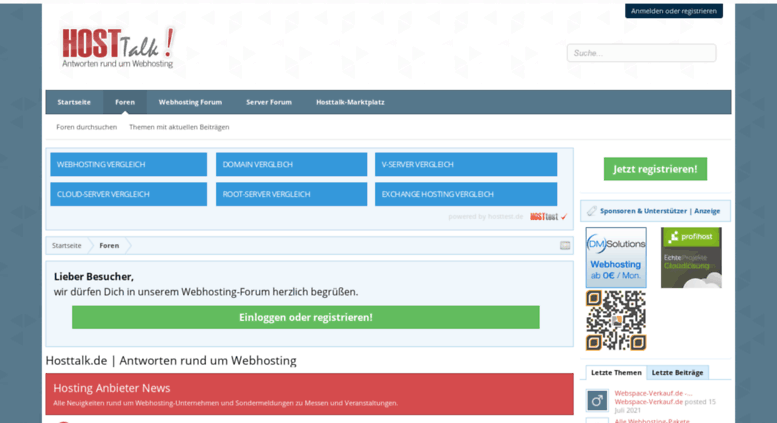Click DOMAIN VERGLEICH button

tap(291, 164)
